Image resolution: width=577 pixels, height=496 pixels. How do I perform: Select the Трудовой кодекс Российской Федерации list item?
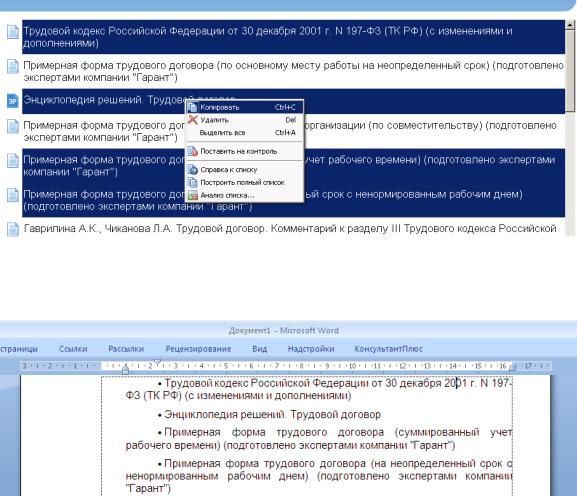(x=293, y=37)
